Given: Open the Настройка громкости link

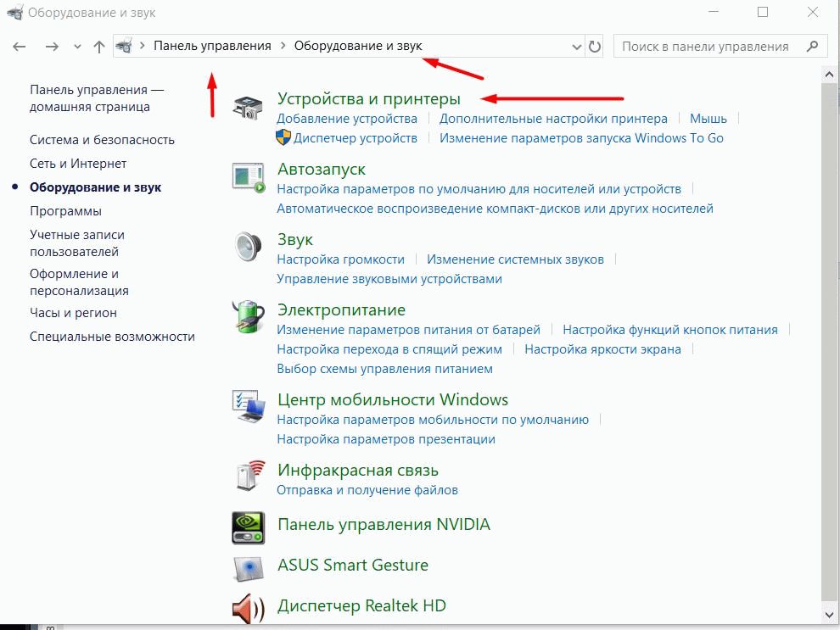Looking at the screenshot, I should [340, 259].
